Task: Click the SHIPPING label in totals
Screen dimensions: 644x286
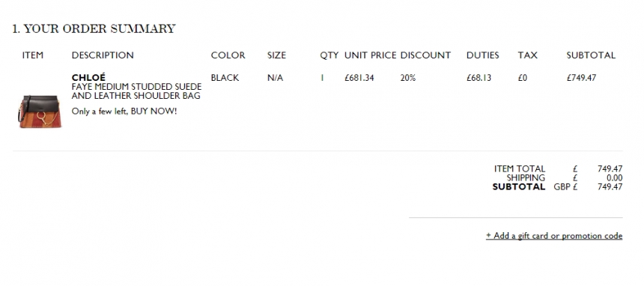Action: click(x=526, y=177)
